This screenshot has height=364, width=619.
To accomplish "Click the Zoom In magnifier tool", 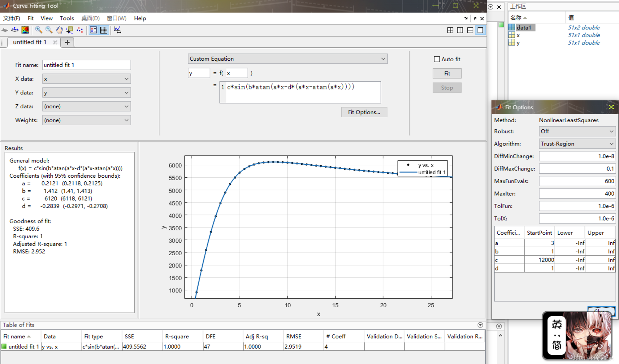I will 38,30.
